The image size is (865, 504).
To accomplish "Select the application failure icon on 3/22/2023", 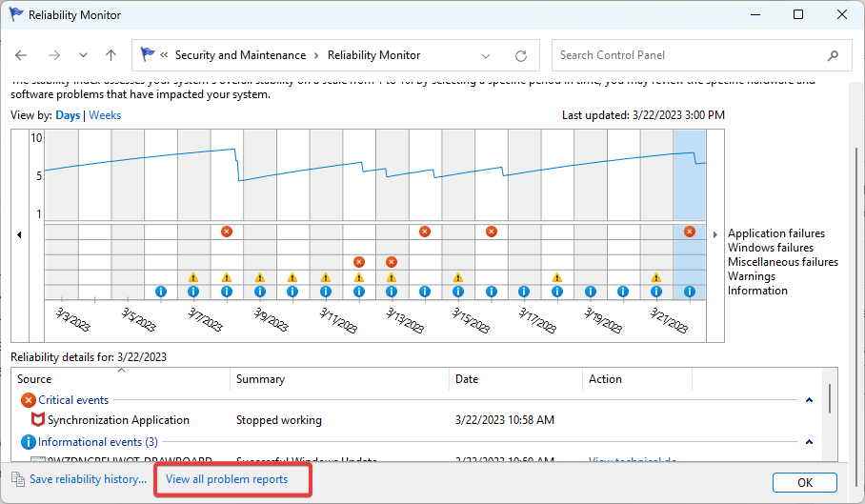I will [690, 232].
